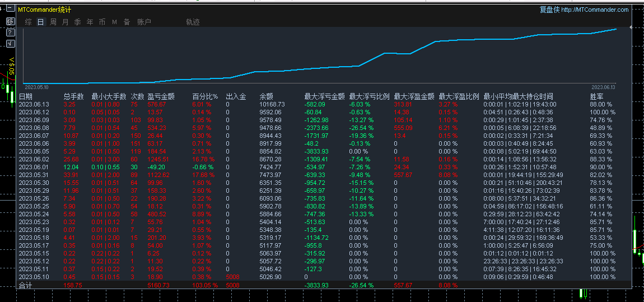The height and width of the screenshot is (302, 644).
Task: Click the floating loss -2373.66
Action: [x=316, y=128]
